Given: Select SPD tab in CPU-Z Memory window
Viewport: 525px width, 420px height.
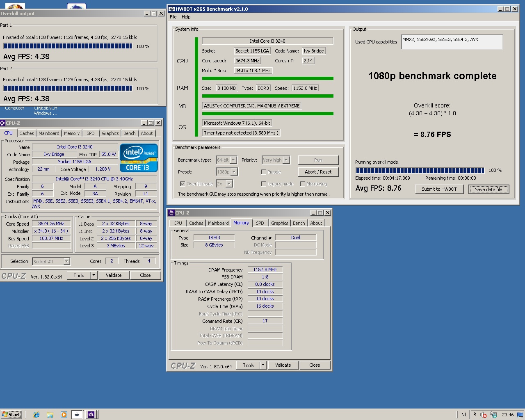Looking at the screenshot, I should click(x=260, y=223).
